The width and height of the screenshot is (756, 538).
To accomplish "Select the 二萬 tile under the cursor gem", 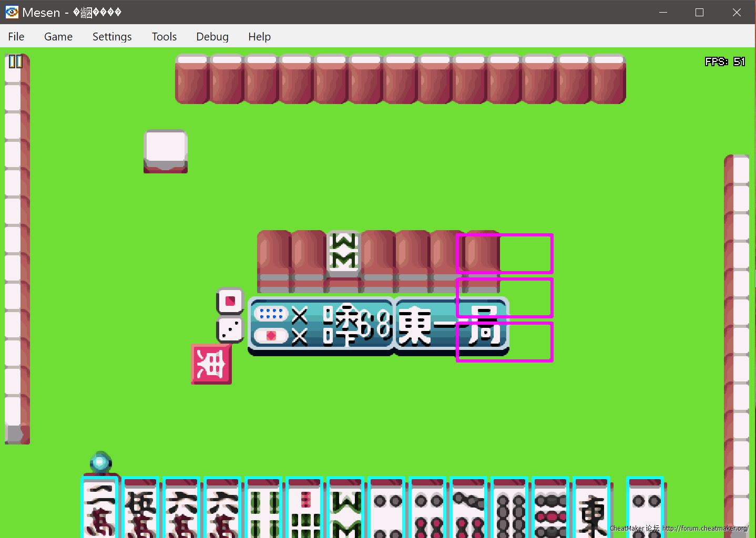I will pyautogui.click(x=100, y=508).
